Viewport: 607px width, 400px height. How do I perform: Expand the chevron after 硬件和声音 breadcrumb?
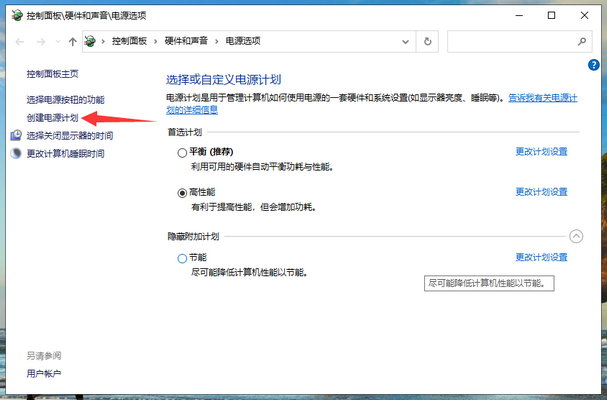tap(216, 41)
